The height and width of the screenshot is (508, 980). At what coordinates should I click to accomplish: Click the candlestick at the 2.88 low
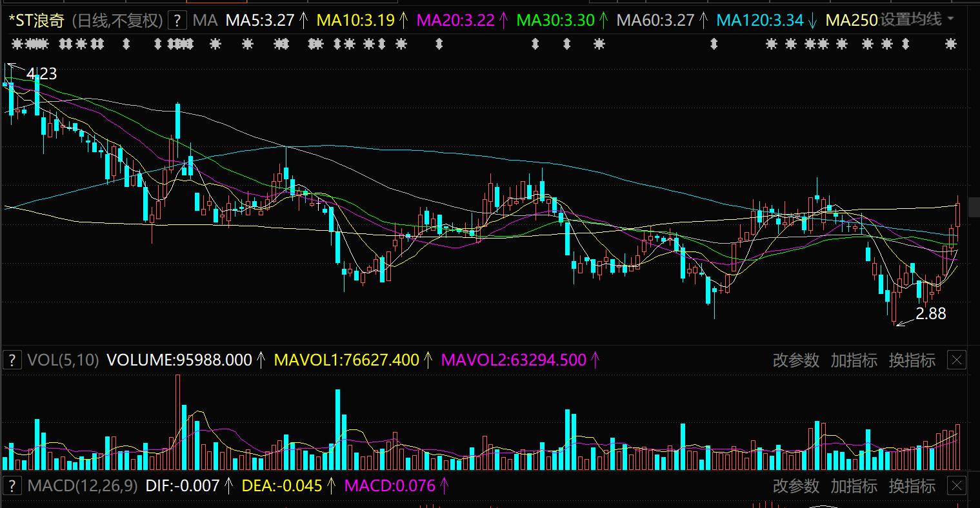[894, 308]
